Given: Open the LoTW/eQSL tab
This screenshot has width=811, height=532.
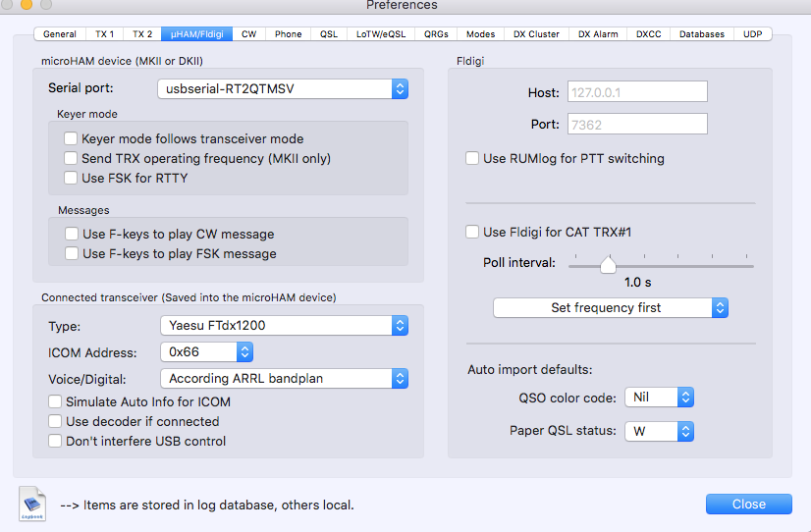Looking at the screenshot, I should click(379, 34).
